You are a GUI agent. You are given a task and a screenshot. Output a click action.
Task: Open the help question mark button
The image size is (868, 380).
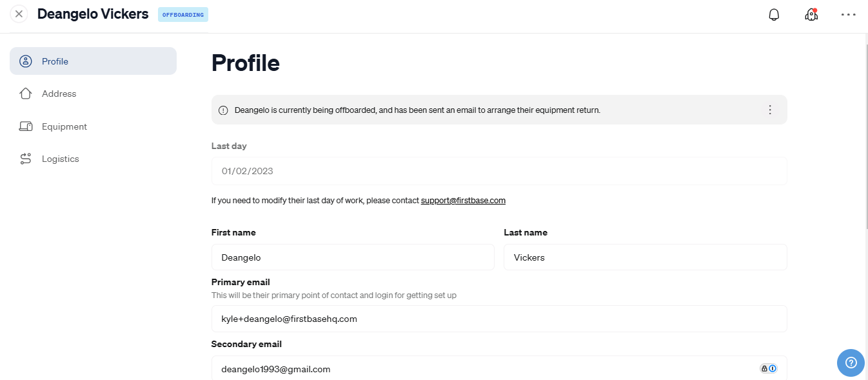[x=851, y=363]
